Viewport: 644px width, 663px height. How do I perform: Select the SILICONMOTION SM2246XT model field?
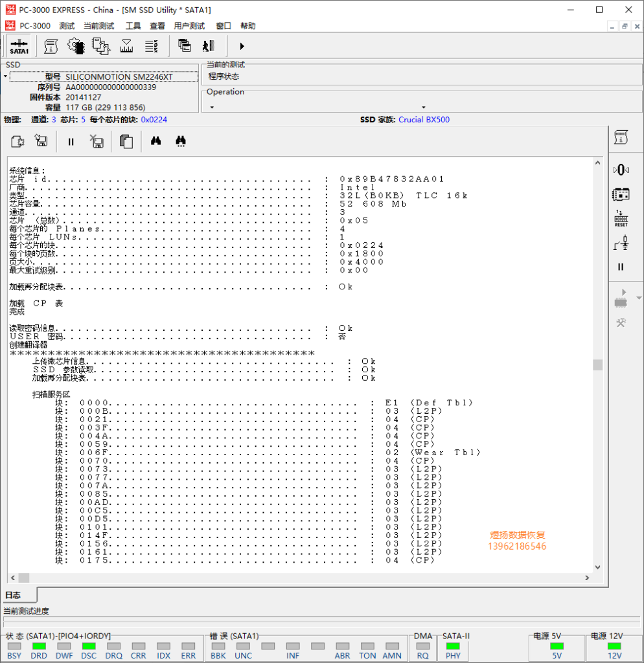[x=104, y=76]
